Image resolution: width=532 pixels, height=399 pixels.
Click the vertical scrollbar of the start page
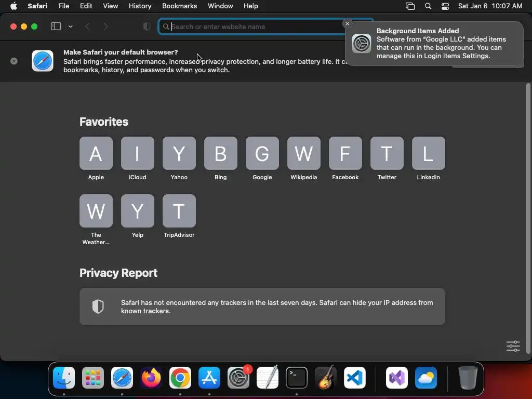point(528,218)
